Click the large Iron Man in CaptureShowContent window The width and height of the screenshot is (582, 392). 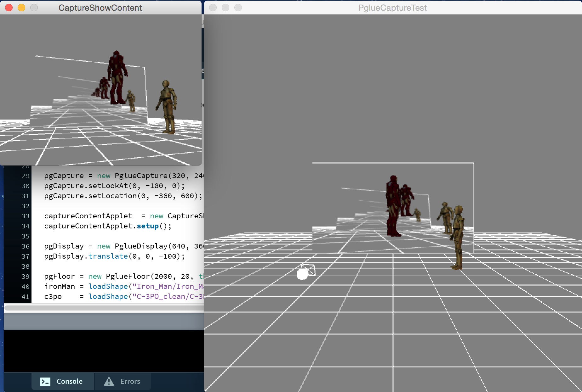tap(117, 78)
